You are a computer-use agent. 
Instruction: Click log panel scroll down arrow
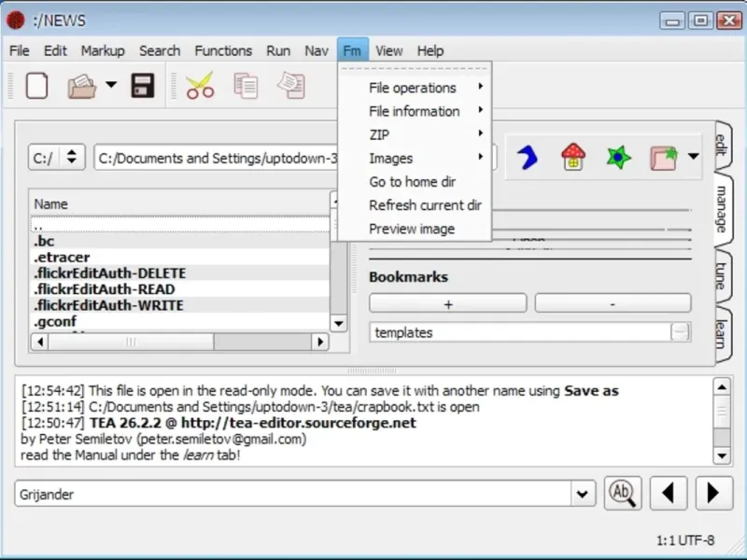coord(722,455)
